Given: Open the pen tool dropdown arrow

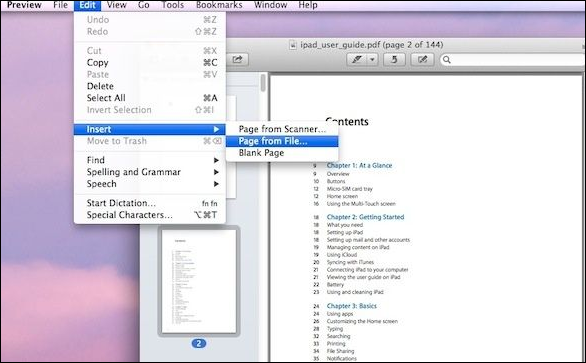Looking at the screenshot, I should point(372,59).
